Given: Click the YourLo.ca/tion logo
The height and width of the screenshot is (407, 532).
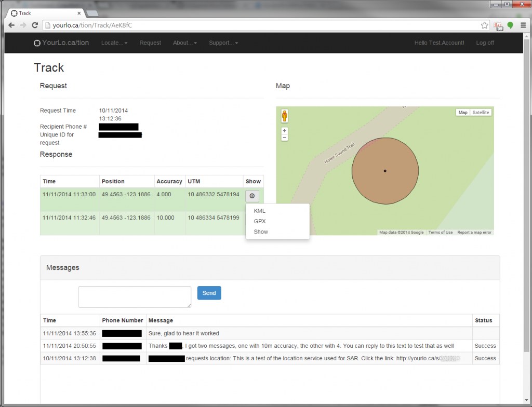Looking at the screenshot, I should 61,43.
